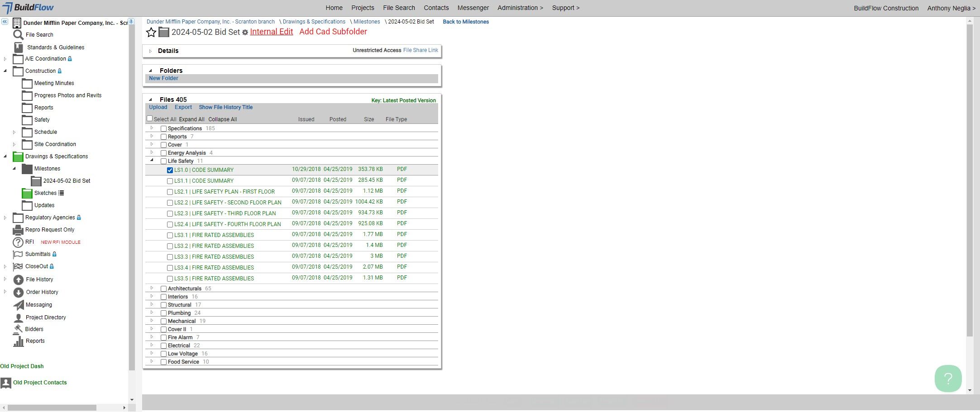Image resolution: width=980 pixels, height=412 pixels.
Task: Open folder settings gear icon beside Bid Set
Action: point(245,33)
